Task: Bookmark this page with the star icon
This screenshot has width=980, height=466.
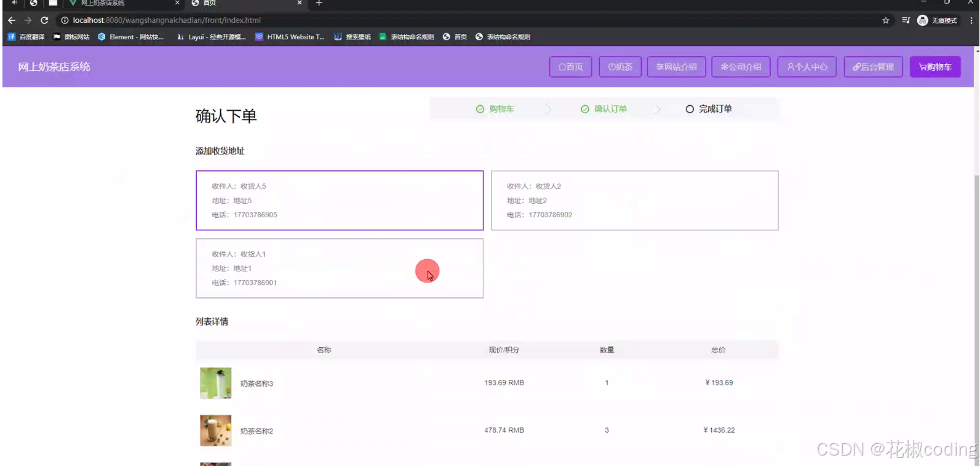Action: pyautogui.click(x=886, y=20)
